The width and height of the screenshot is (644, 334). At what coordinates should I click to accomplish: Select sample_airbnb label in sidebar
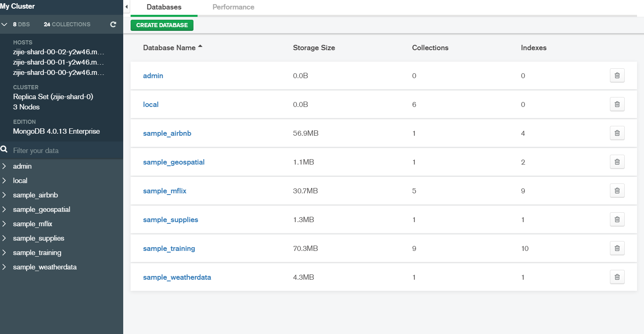coord(35,195)
